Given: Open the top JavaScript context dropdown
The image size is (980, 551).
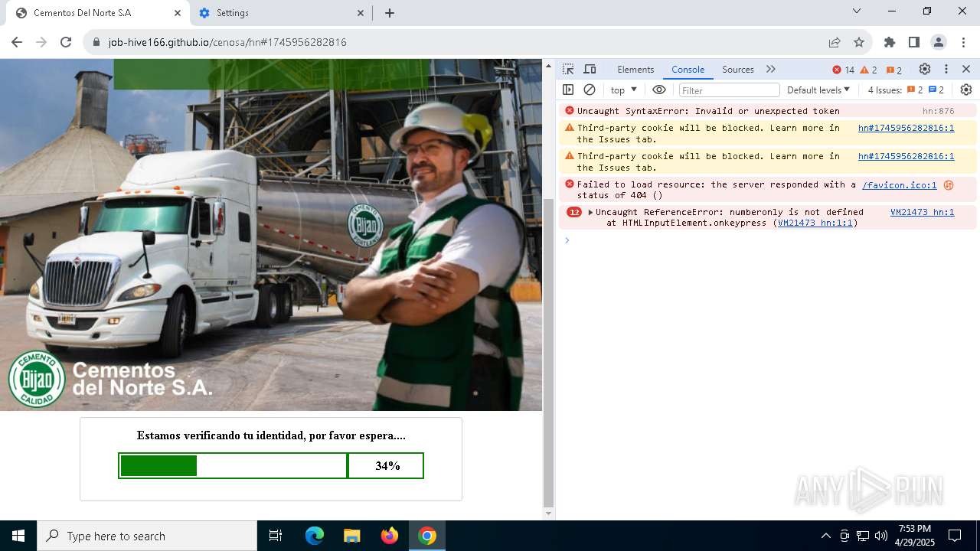Looking at the screenshot, I should tap(623, 90).
